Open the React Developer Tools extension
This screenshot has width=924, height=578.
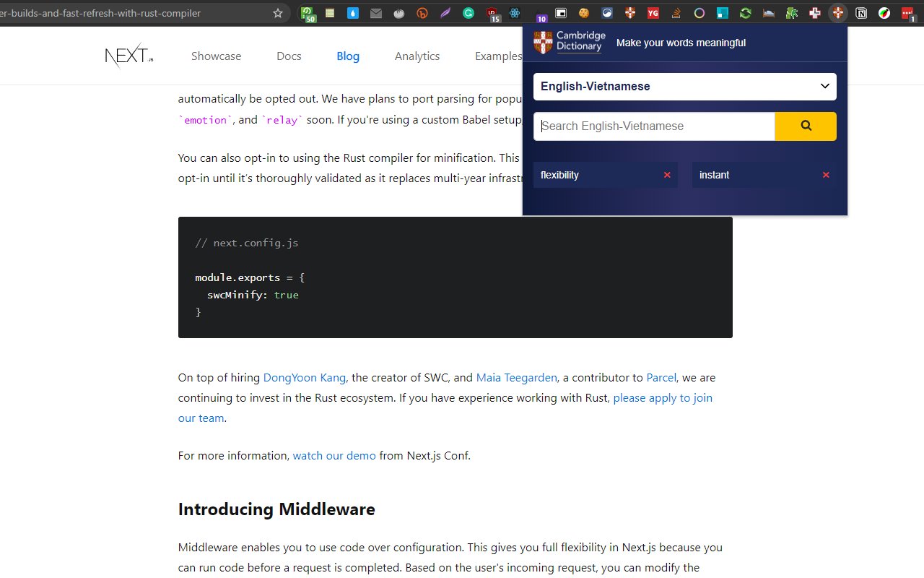(x=515, y=13)
